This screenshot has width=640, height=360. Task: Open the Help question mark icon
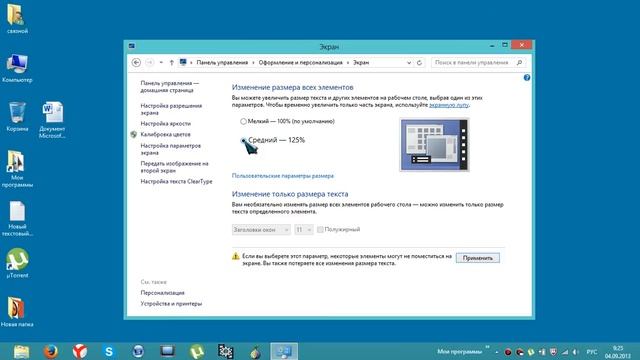click(527, 78)
